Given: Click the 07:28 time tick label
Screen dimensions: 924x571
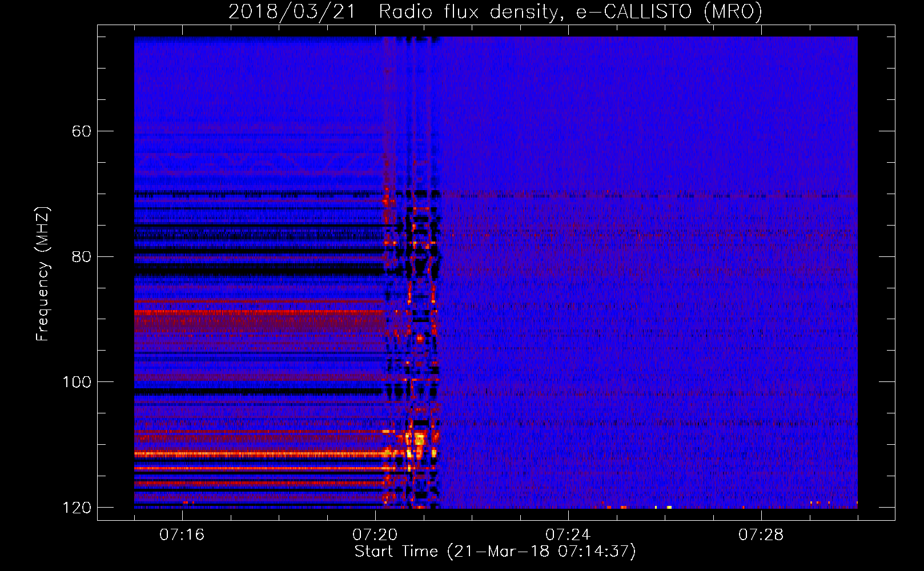Looking at the screenshot, I should (761, 534).
